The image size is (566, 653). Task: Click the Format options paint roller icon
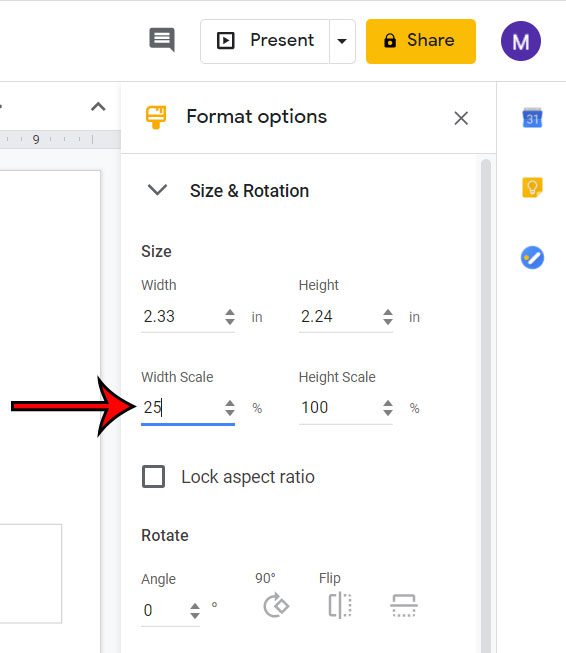[156, 117]
